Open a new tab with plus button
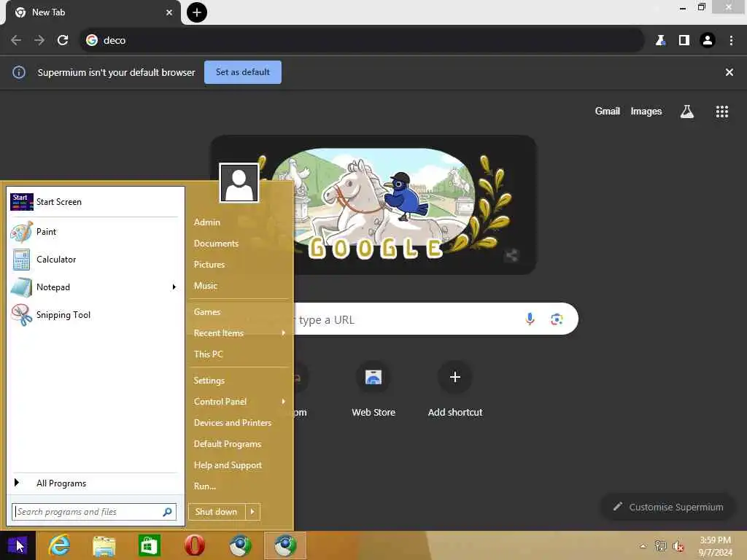The image size is (747, 560). 197,12
